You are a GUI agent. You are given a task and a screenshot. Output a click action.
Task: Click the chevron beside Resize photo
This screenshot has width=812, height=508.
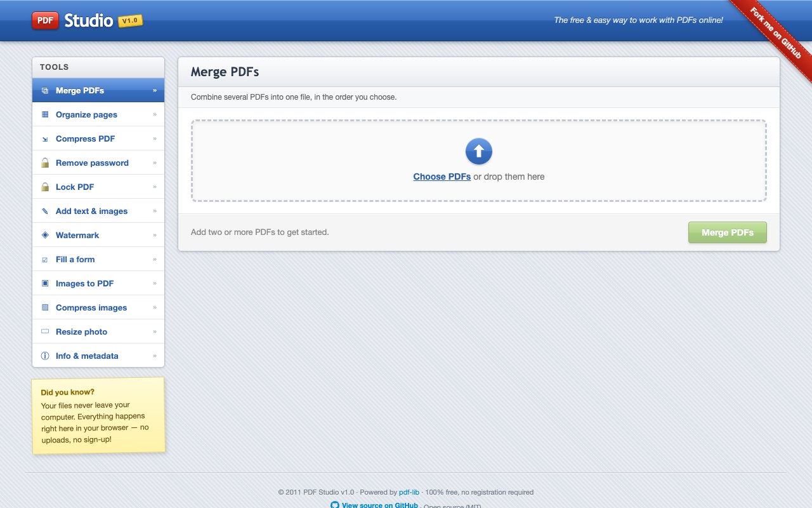tap(154, 331)
